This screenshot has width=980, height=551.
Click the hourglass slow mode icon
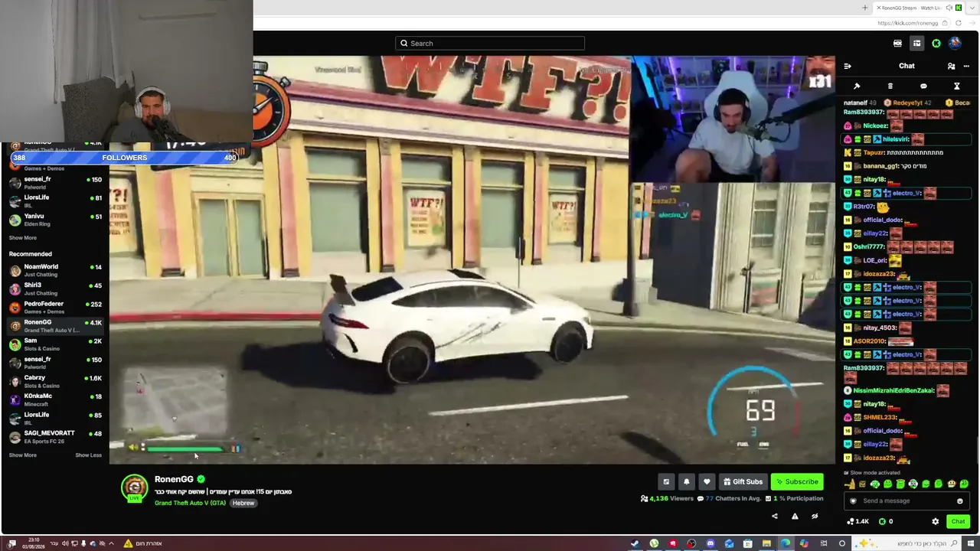(956, 86)
